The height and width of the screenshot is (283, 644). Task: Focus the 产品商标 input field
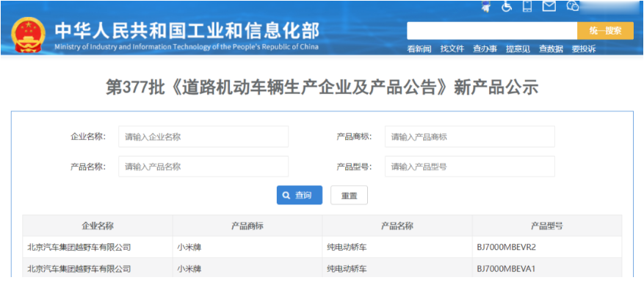coord(470,137)
